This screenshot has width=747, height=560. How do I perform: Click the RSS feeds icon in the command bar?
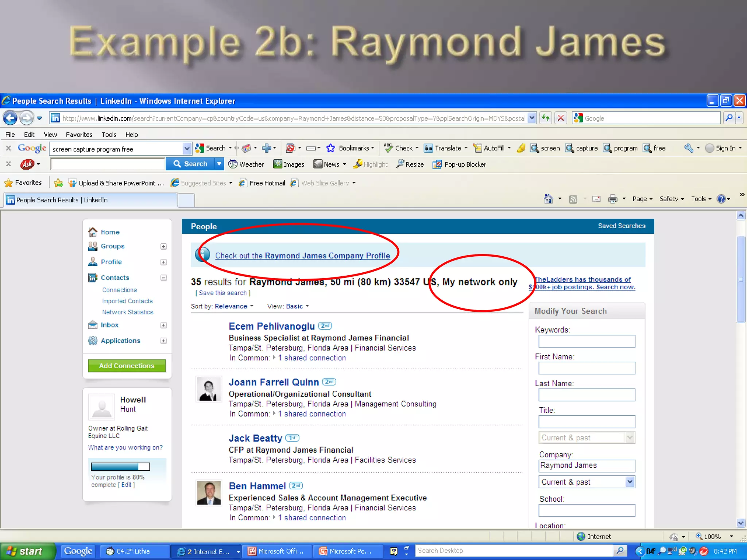tap(573, 199)
